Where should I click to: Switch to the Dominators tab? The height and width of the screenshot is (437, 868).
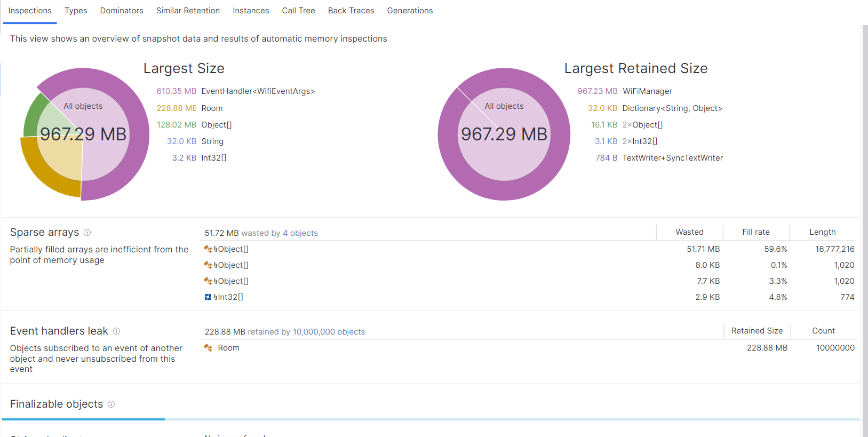[x=122, y=11]
